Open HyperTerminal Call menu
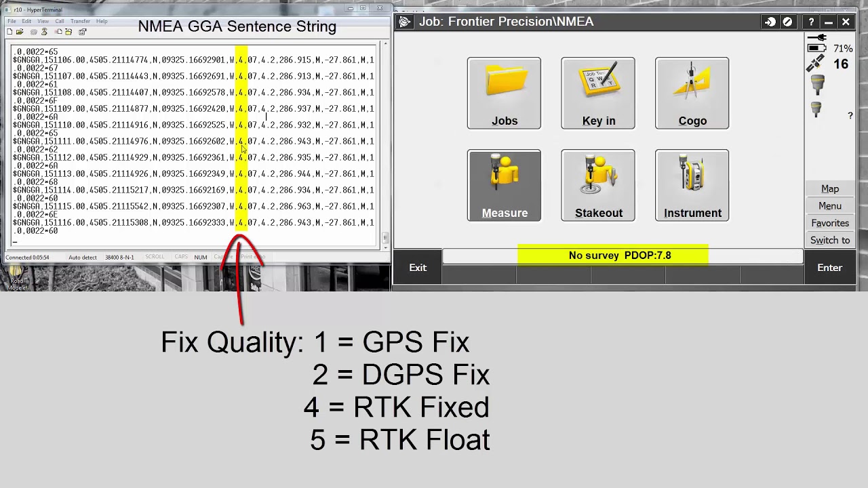 coord(60,21)
